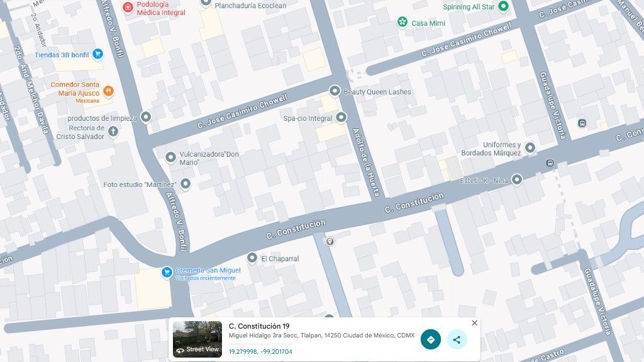Image resolution: width=644 pixels, height=362 pixels.
Task: Click Uniformes y Bordados Márquez pin
Action: (530, 148)
